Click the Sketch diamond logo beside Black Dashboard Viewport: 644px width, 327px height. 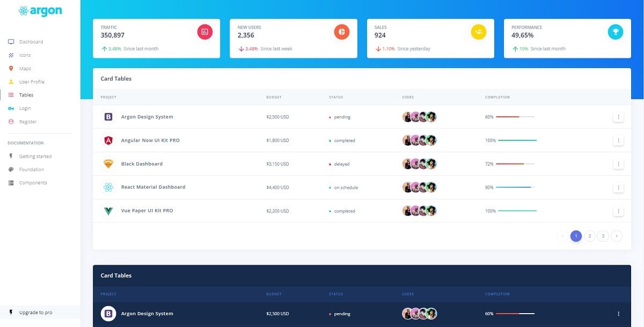pyautogui.click(x=109, y=163)
